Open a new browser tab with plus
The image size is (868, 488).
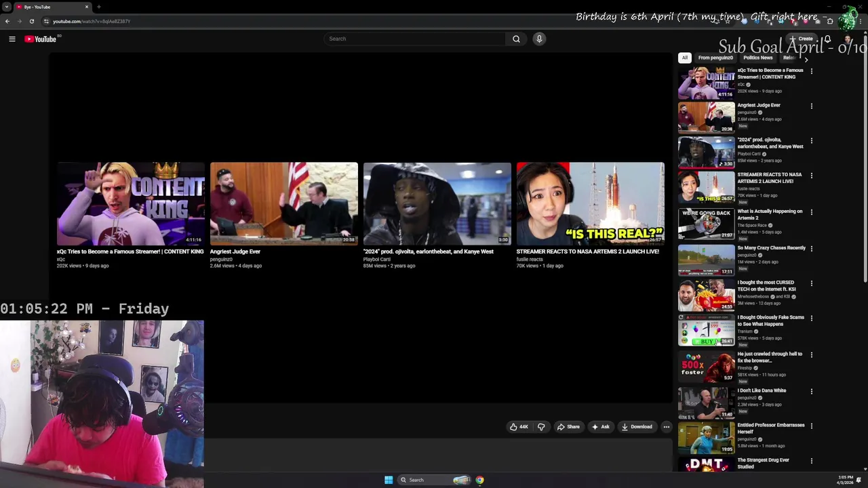pos(99,7)
